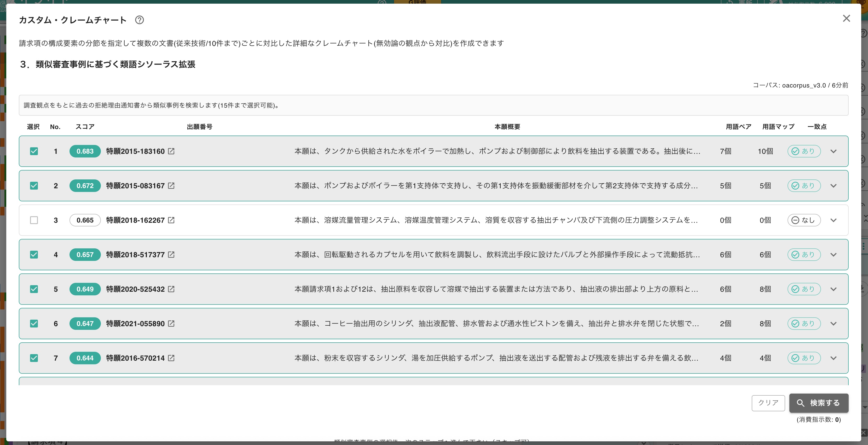Click the クリア button

[768, 403]
